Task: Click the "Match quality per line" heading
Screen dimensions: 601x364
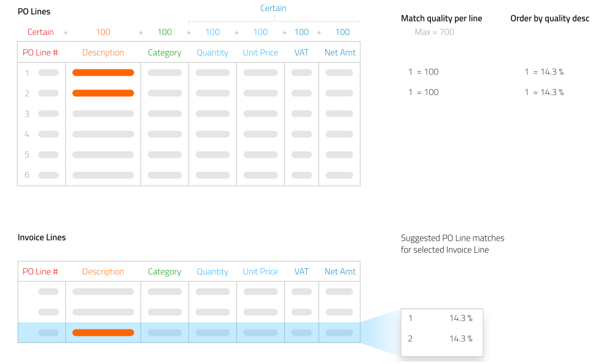Action: pos(441,18)
